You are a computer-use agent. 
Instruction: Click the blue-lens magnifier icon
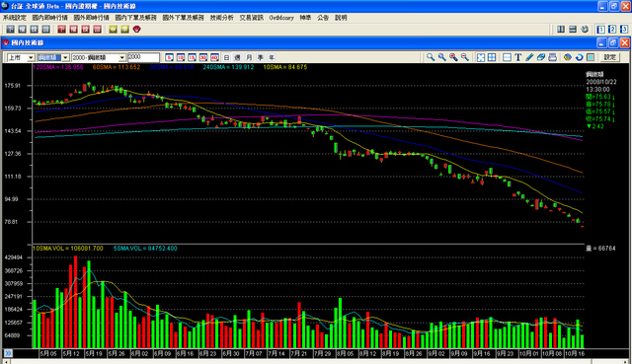pyautogui.click(x=442, y=57)
